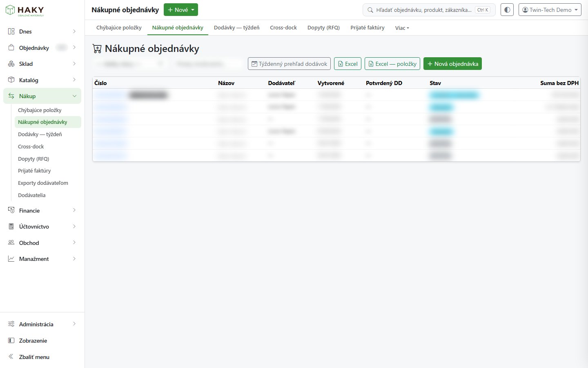Click the Administrácia sliders icon
The width and height of the screenshot is (588, 368).
click(11, 324)
